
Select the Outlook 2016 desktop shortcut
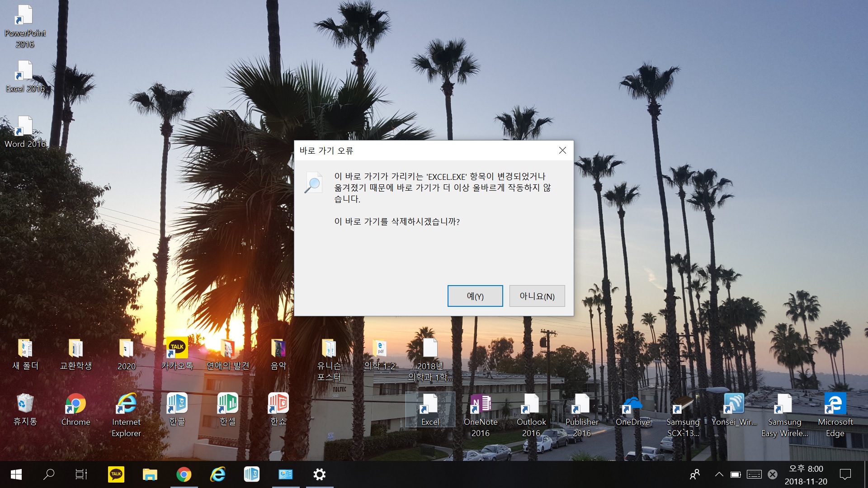[x=531, y=415]
